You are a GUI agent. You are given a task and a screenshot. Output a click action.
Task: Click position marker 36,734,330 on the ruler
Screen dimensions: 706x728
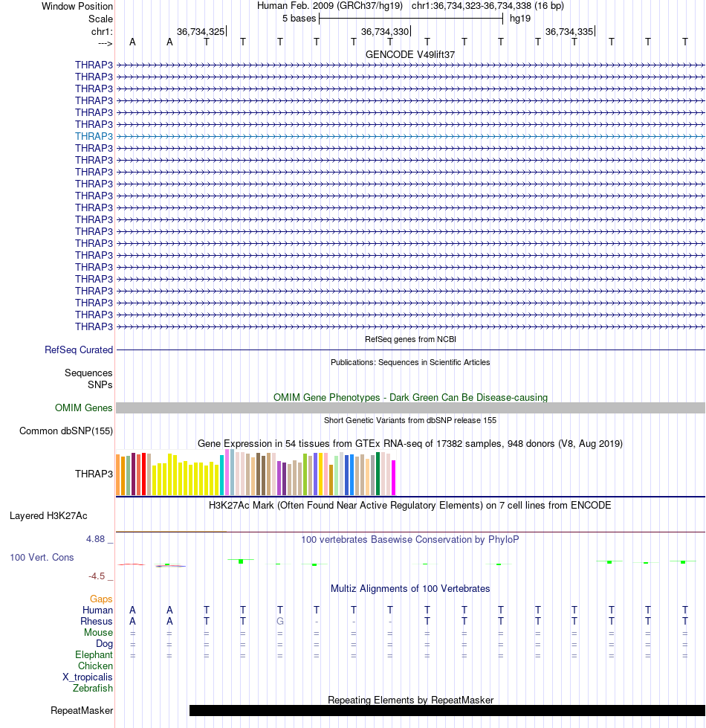(x=386, y=31)
